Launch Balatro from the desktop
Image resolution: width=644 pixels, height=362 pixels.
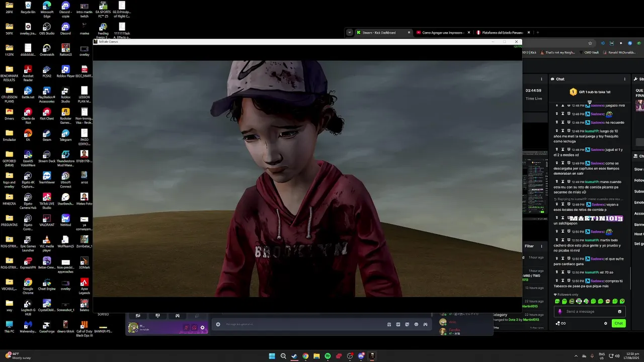pyautogui.click(x=84, y=305)
